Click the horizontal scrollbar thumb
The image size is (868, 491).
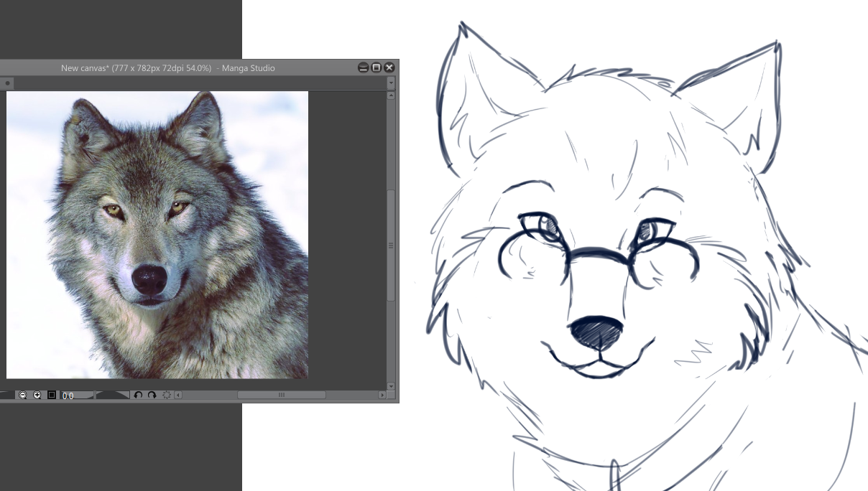pyautogui.click(x=281, y=395)
